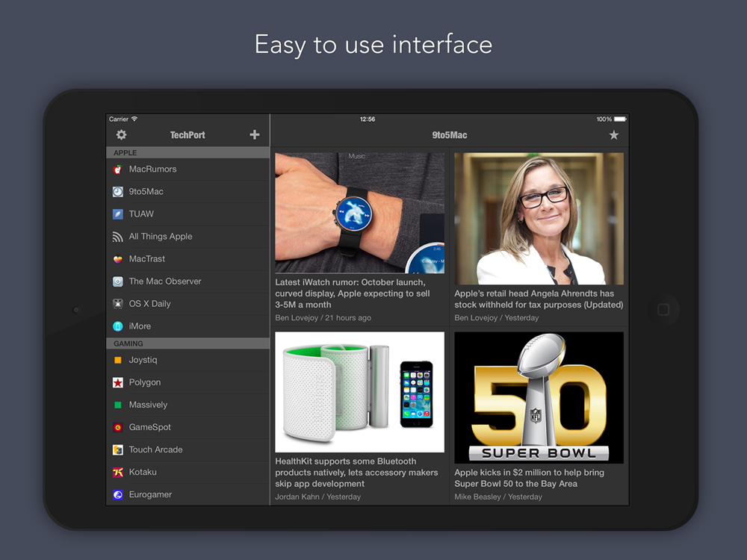Select the OS X Daily label

(149, 303)
